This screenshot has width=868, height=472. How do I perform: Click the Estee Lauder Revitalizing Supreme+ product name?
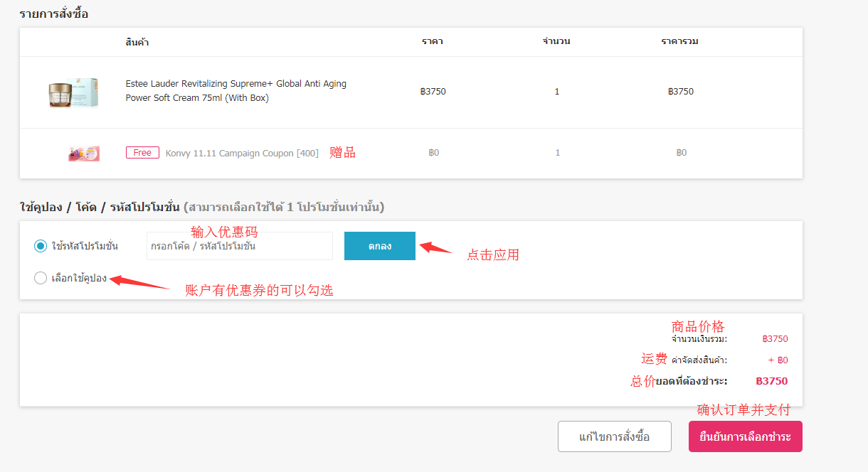pos(236,91)
